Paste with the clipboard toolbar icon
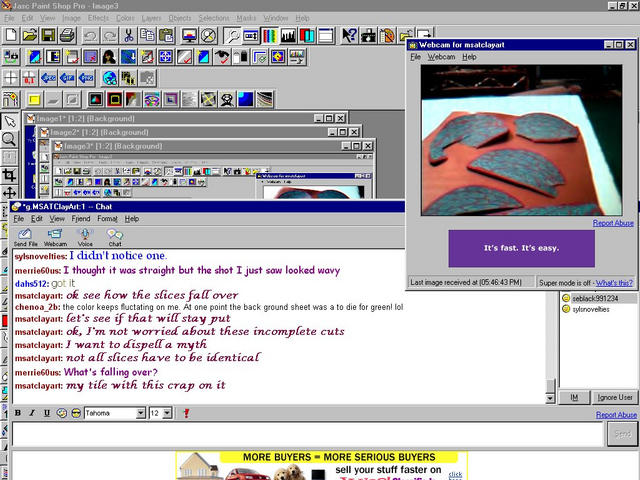The height and width of the screenshot is (480, 640). (x=166, y=36)
